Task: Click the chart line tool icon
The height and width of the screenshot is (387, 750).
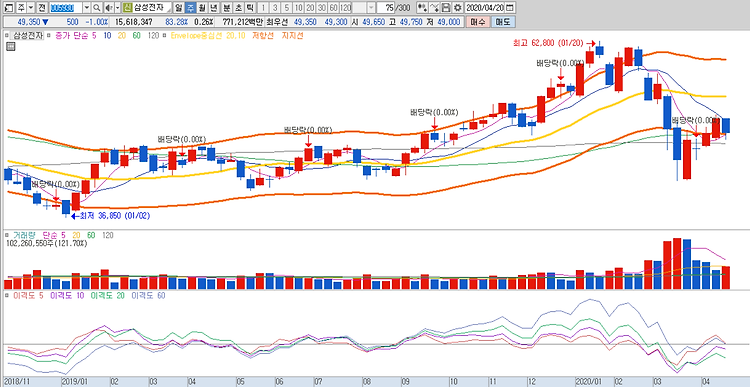Action: [x=434, y=8]
